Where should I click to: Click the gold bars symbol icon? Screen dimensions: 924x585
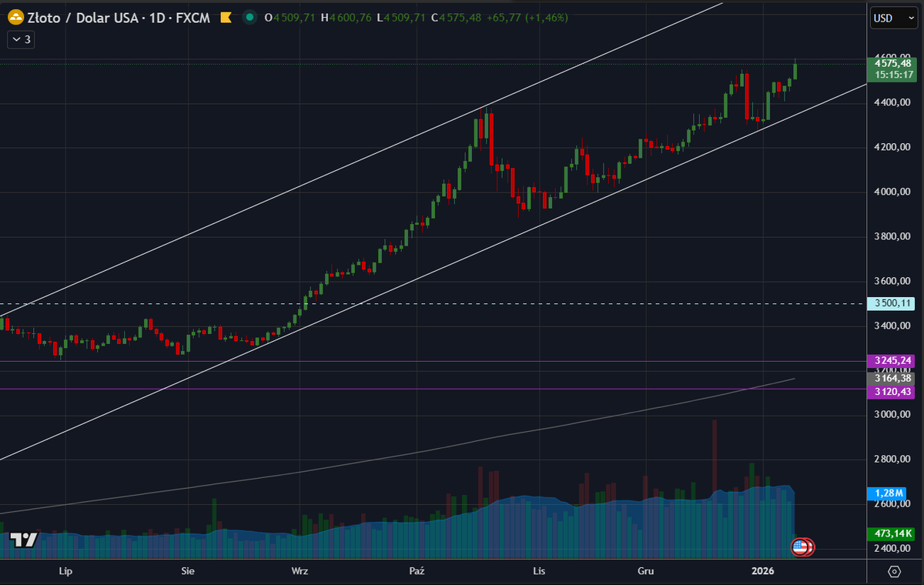[x=15, y=18]
